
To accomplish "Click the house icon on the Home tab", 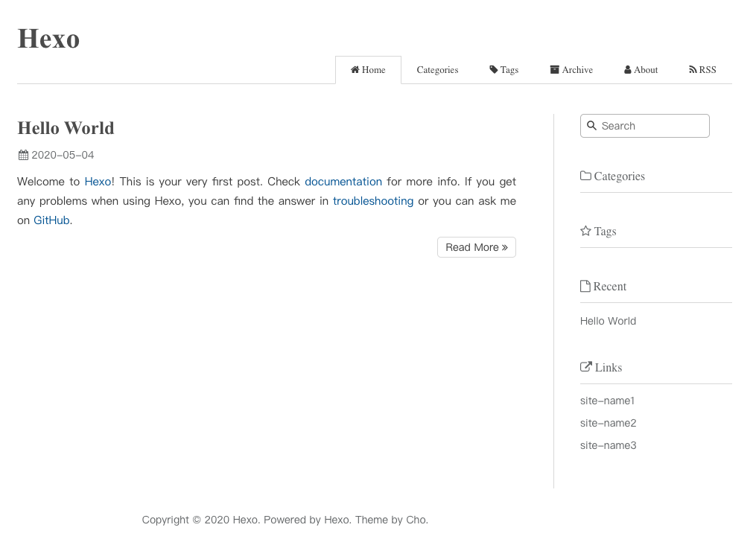I will click(355, 70).
